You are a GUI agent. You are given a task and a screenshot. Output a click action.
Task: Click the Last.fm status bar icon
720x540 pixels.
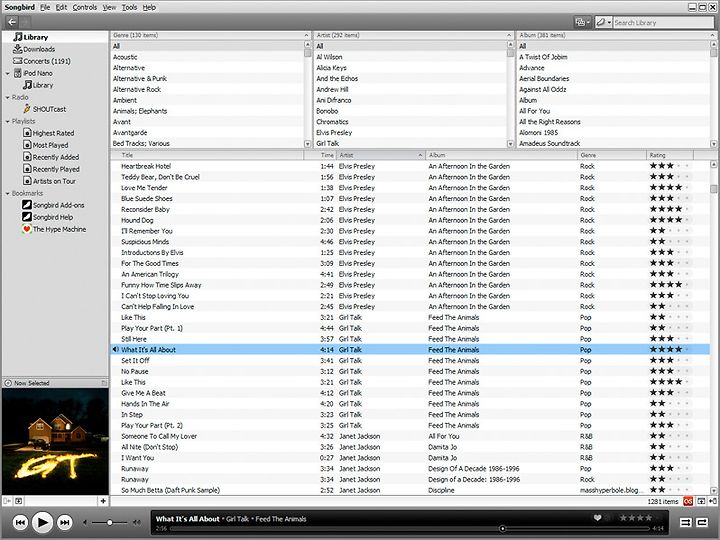(687, 501)
